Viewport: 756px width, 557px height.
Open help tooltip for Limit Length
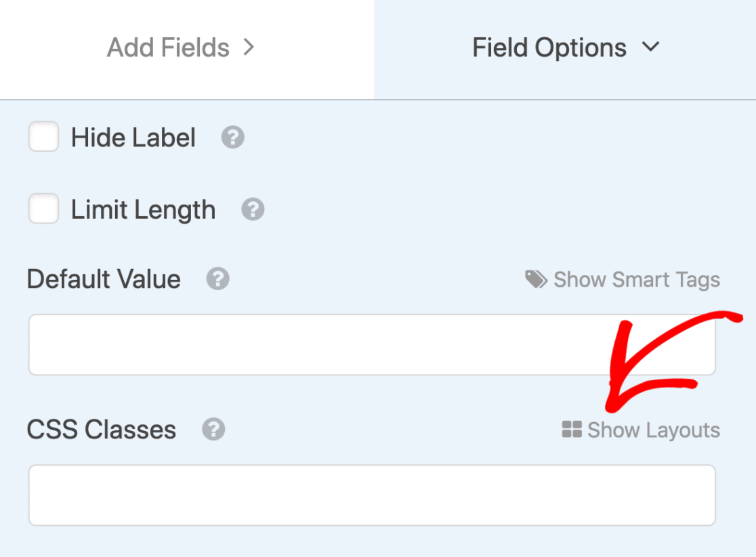(253, 209)
